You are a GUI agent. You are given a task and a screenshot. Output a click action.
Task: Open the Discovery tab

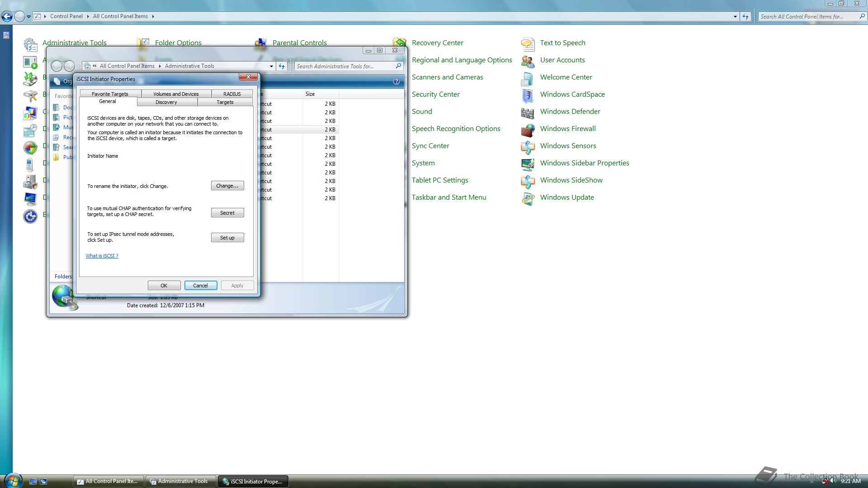(x=166, y=102)
